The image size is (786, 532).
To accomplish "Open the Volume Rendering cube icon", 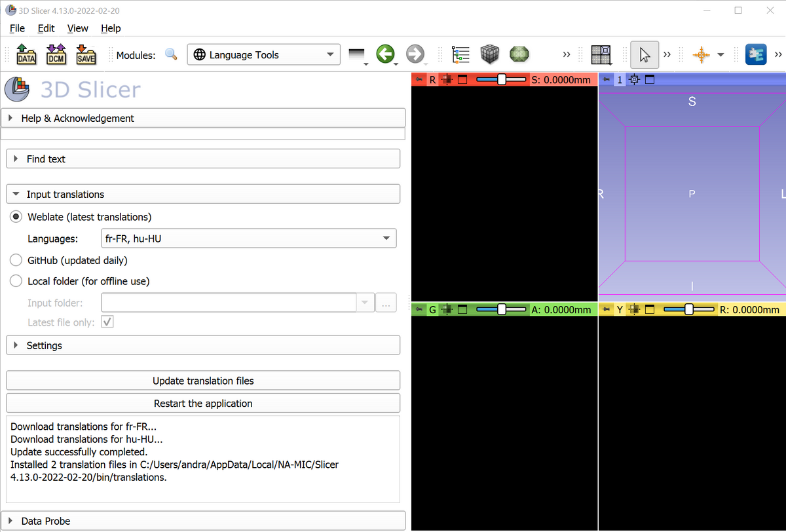I will tap(490, 54).
